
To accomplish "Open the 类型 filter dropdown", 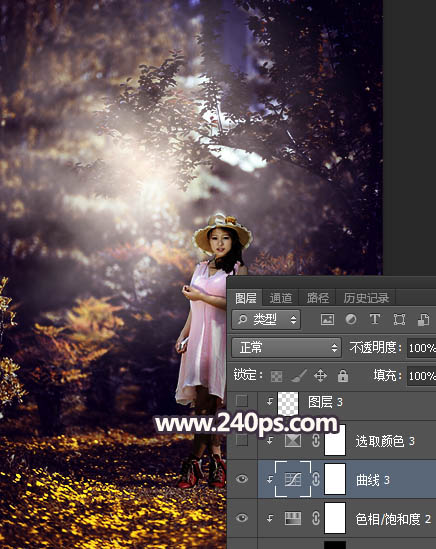I will click(x=266, y=319).
